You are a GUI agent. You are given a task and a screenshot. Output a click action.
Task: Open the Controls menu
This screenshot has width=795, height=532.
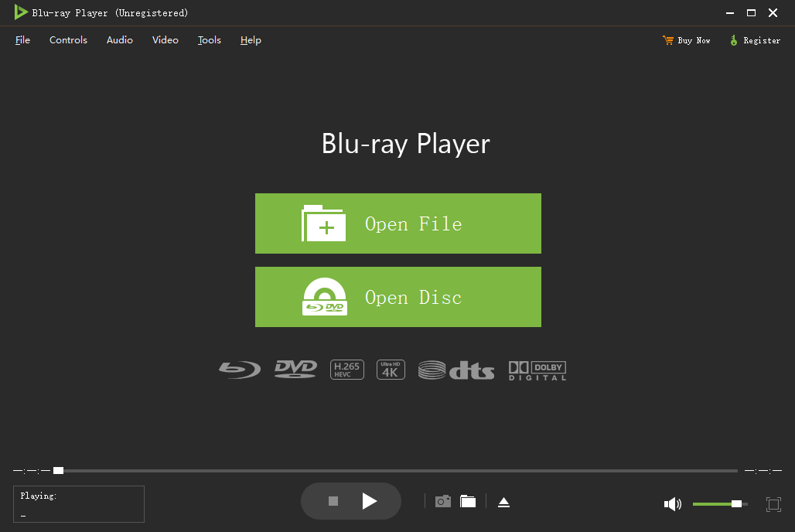69,40
